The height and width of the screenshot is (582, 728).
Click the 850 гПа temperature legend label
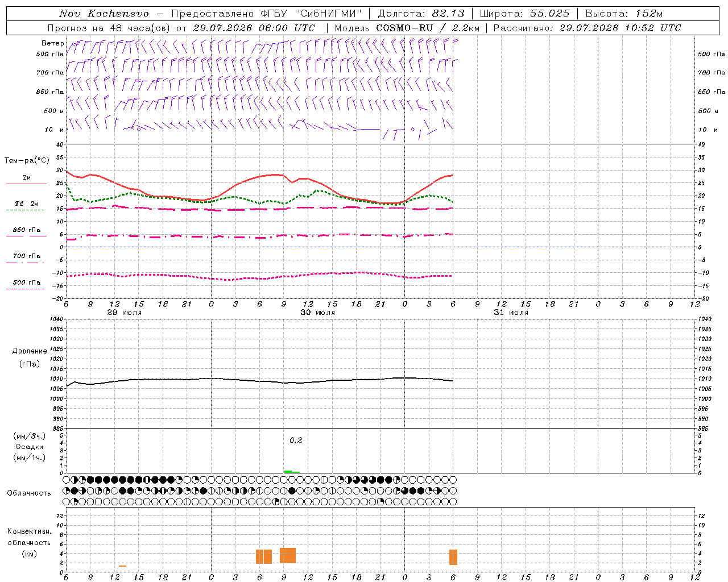coord(26,230)
